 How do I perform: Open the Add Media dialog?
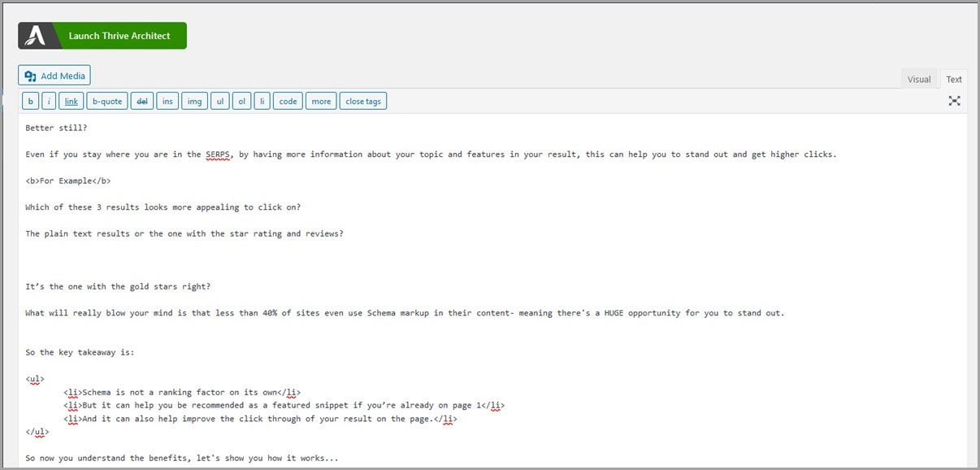click(x=54, y=75)
